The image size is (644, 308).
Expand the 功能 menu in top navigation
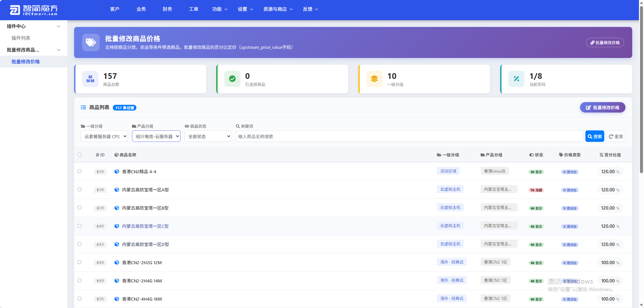click(x=220, y=9)
